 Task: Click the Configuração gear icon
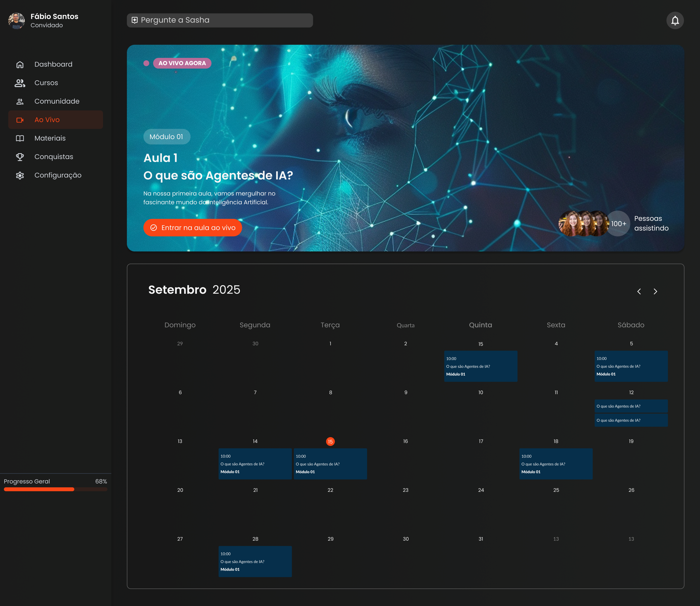pos(20,175)
